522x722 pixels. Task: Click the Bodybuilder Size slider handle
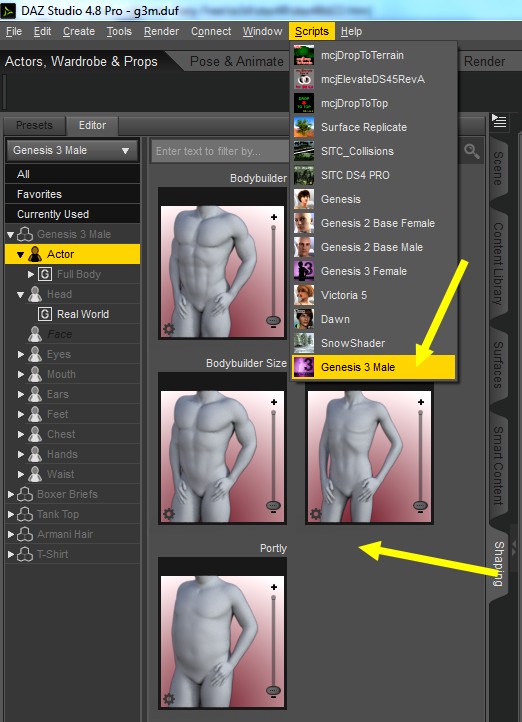[x=273, y=505]
